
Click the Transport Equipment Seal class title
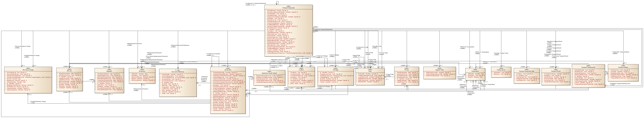(526, 71)
